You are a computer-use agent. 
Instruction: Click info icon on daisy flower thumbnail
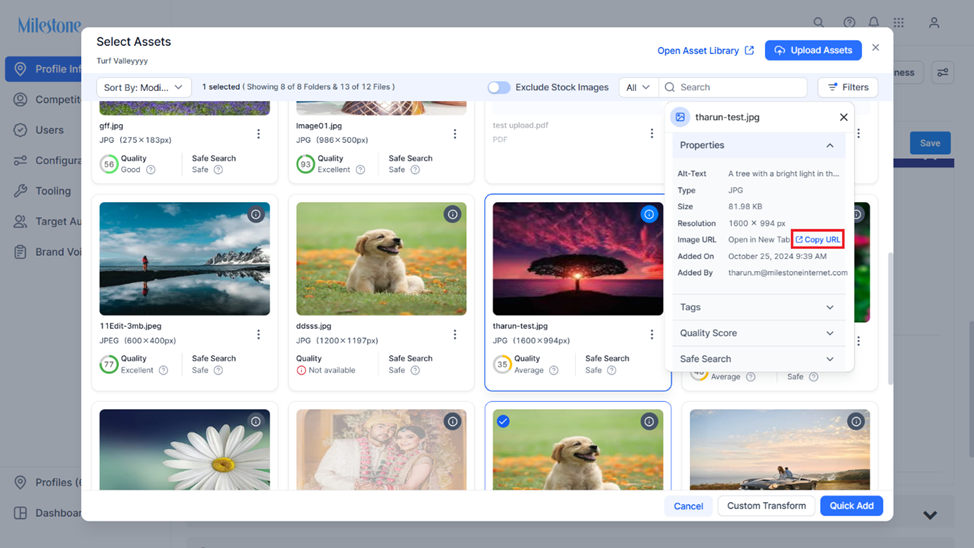[x=255, y=421]
